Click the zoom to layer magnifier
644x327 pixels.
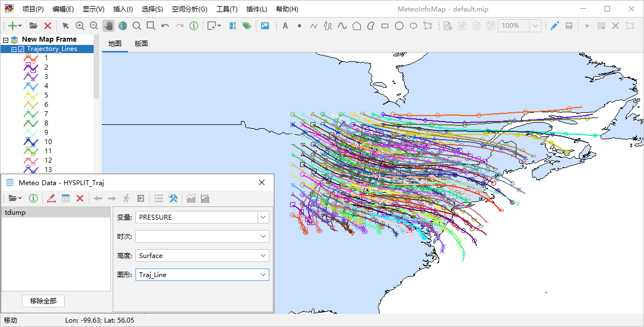click(x=137, y=26)
